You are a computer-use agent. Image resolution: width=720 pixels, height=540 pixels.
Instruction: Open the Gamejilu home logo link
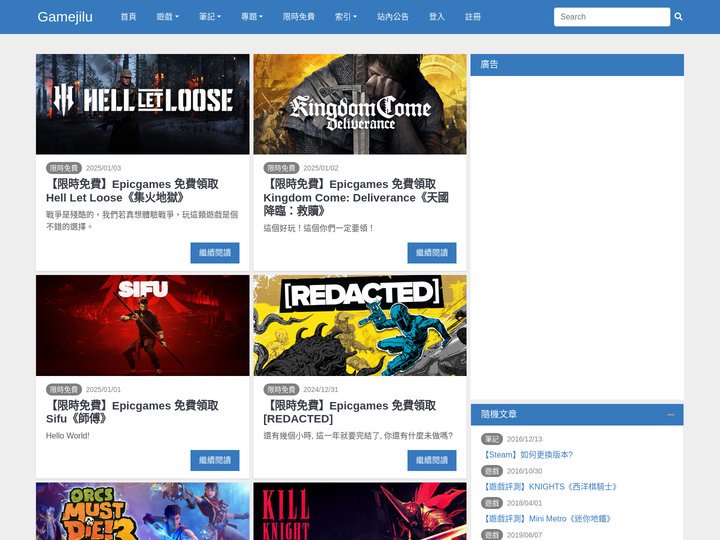(x=65, y=17)
